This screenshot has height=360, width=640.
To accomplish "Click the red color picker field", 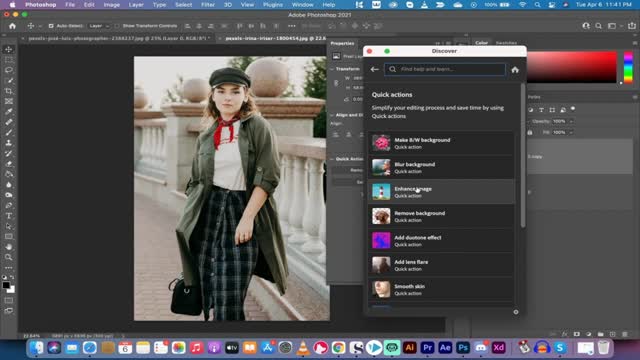I will [571, 67].
